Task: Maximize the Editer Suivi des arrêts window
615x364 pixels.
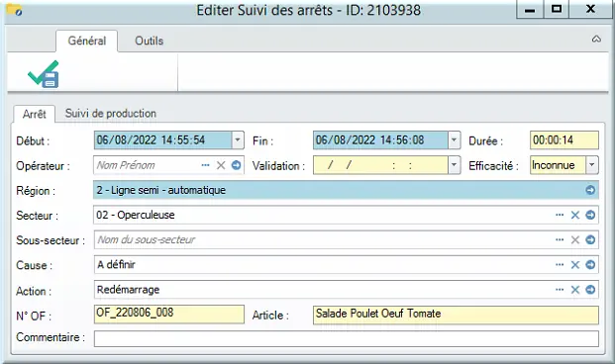Action: (x=557, y=10)
